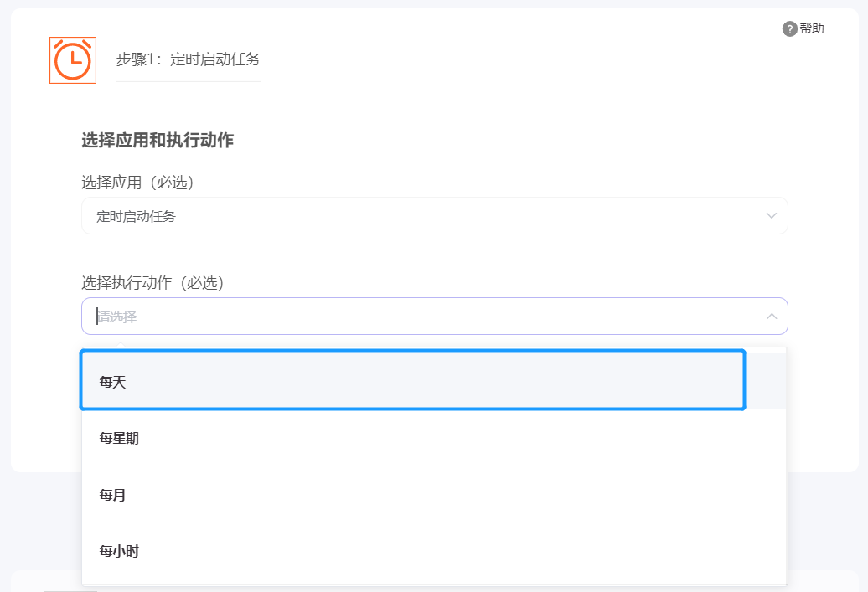Click the orange alarm clock icon
This screenshot has height=592, width=868.
coord(73,60)
